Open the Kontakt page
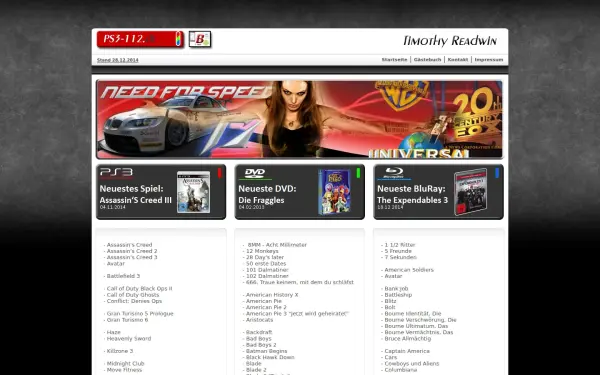 [x=458, y=60]
